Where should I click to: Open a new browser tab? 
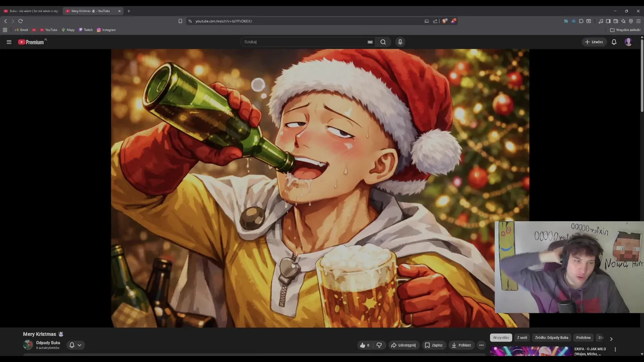[x=128, y=11]
